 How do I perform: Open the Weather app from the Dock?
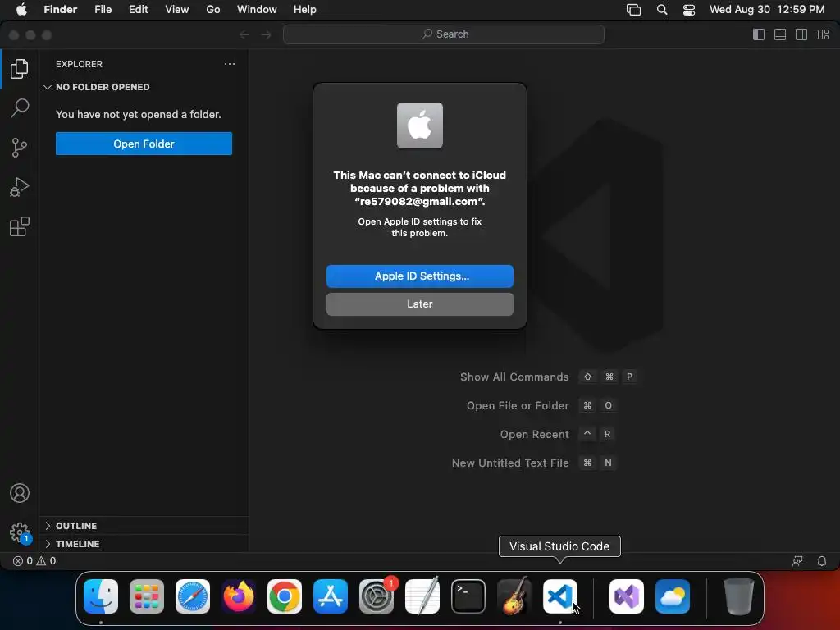click(x=673, y=596)
